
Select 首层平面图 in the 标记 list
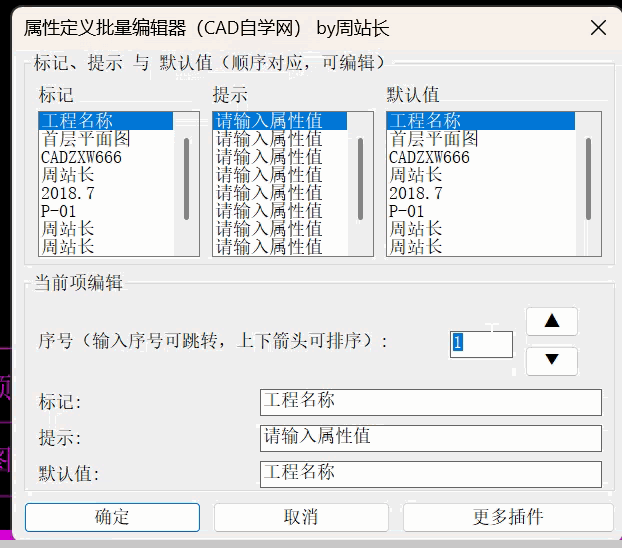click(x=86, y=139)
